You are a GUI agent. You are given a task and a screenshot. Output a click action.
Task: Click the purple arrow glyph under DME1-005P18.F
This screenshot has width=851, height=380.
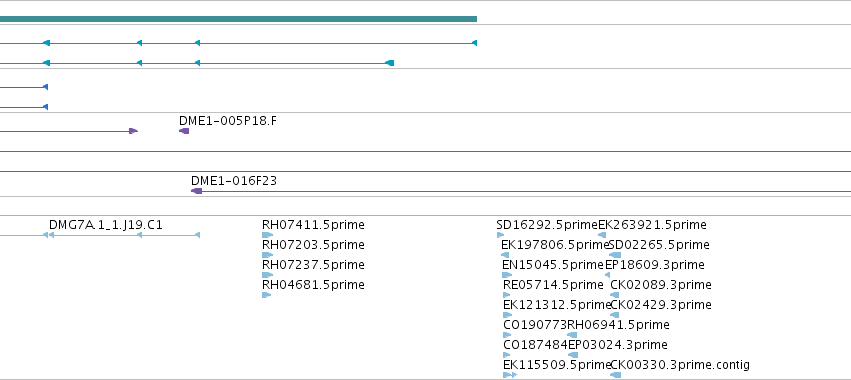(184, 131)
